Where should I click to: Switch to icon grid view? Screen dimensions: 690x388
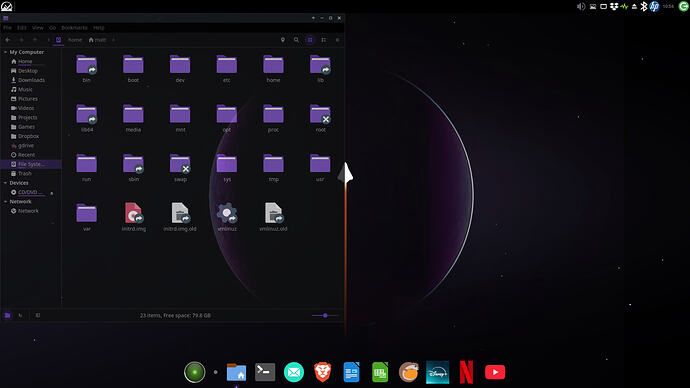[310, 40]
